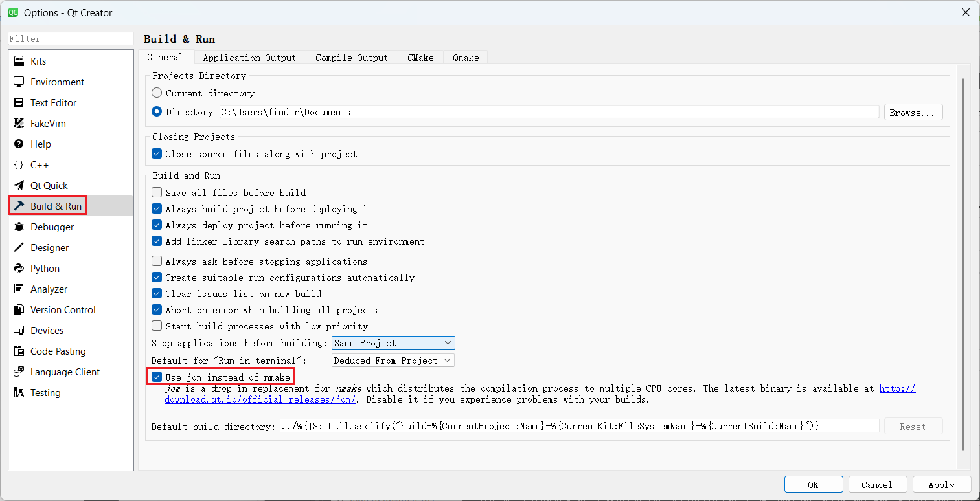Click the Browse button for Projects Directory
The image size is (980, 501).
click(x=913, y=111)
